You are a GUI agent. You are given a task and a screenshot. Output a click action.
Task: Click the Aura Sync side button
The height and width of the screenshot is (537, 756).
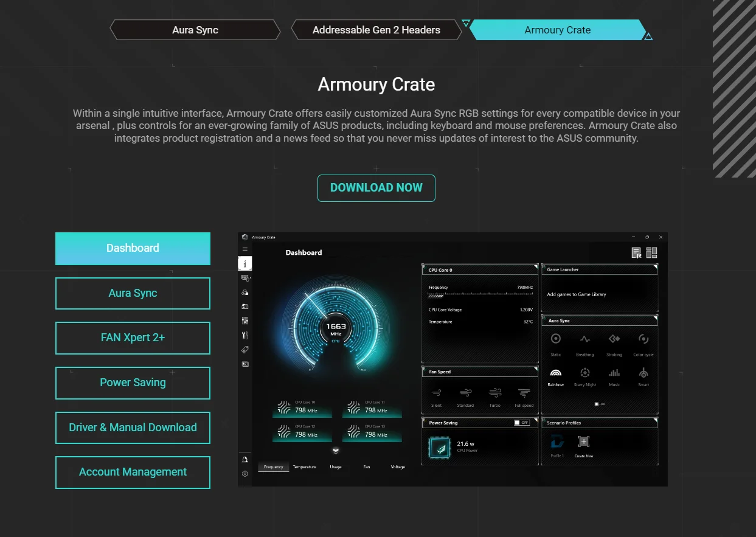click(x=133, y=293)
